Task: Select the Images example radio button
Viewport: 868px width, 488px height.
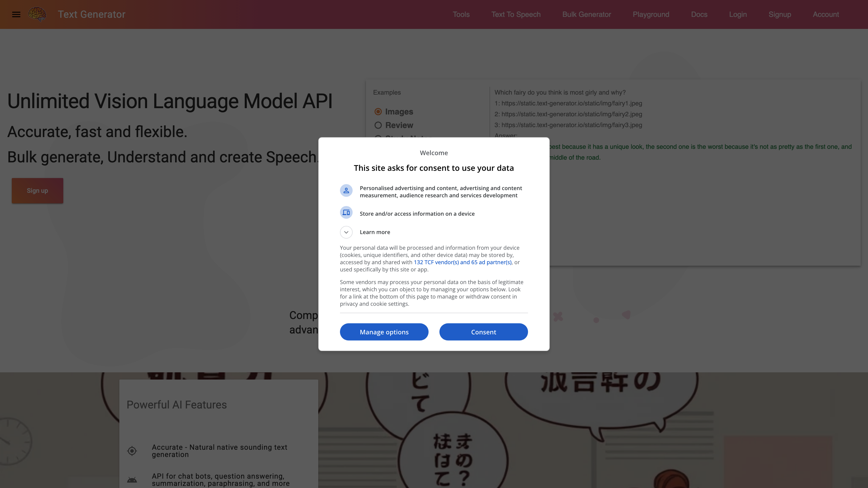Action: tap(378, 111)
